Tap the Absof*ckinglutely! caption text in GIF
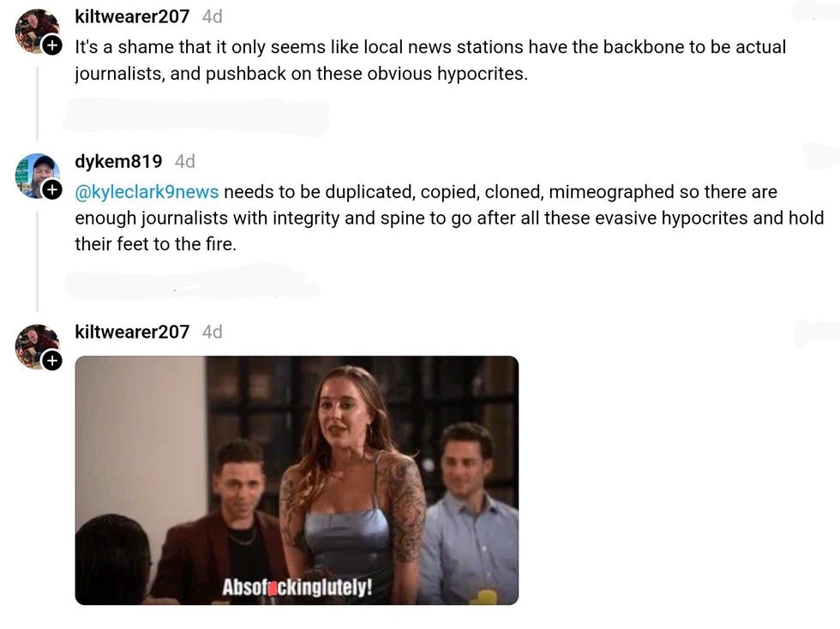Viewport: 840px width, 629px height. (297, 587)
